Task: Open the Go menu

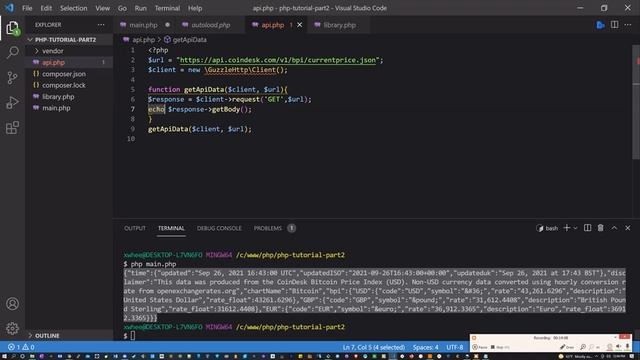Action: point(122,8)
